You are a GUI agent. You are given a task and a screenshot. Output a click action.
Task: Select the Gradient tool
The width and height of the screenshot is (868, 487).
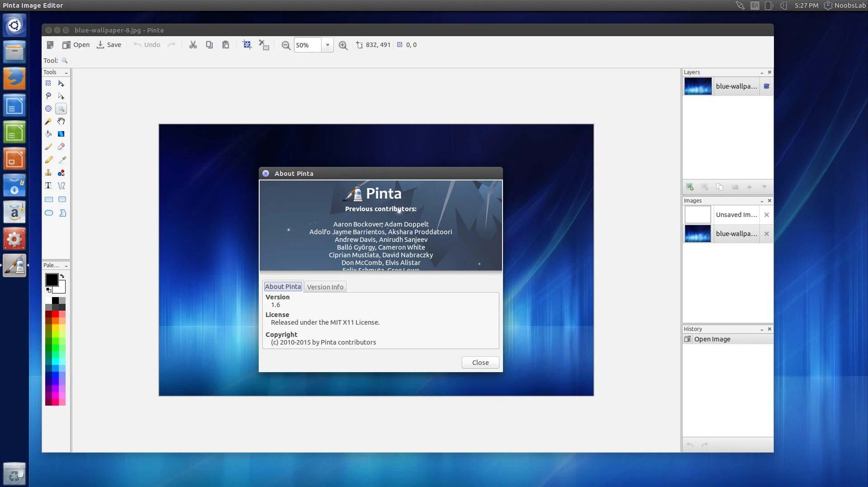click(x=61, y=134)
